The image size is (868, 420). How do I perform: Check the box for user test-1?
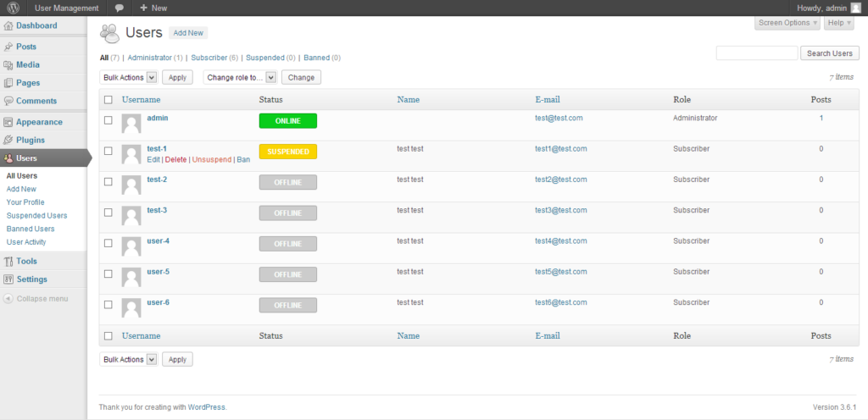click(x=108, y=151)
